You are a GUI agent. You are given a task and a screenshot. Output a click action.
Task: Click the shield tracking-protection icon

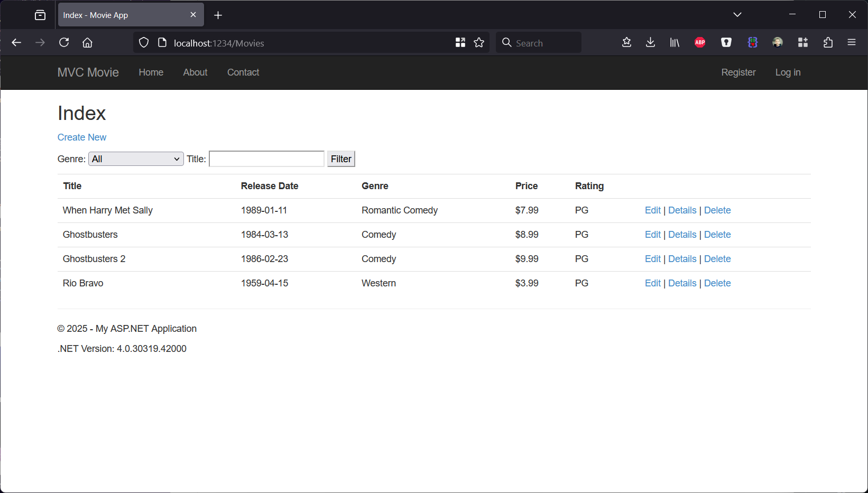tap(143, 42)
